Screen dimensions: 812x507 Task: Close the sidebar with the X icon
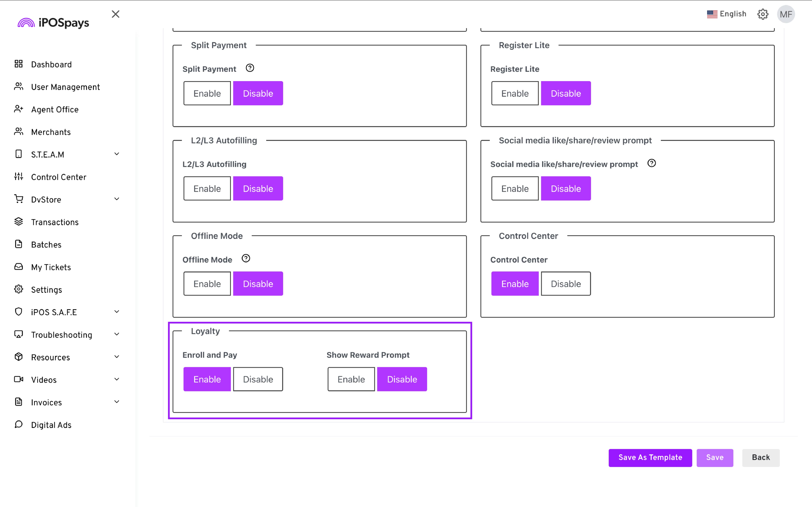(115, 14)
